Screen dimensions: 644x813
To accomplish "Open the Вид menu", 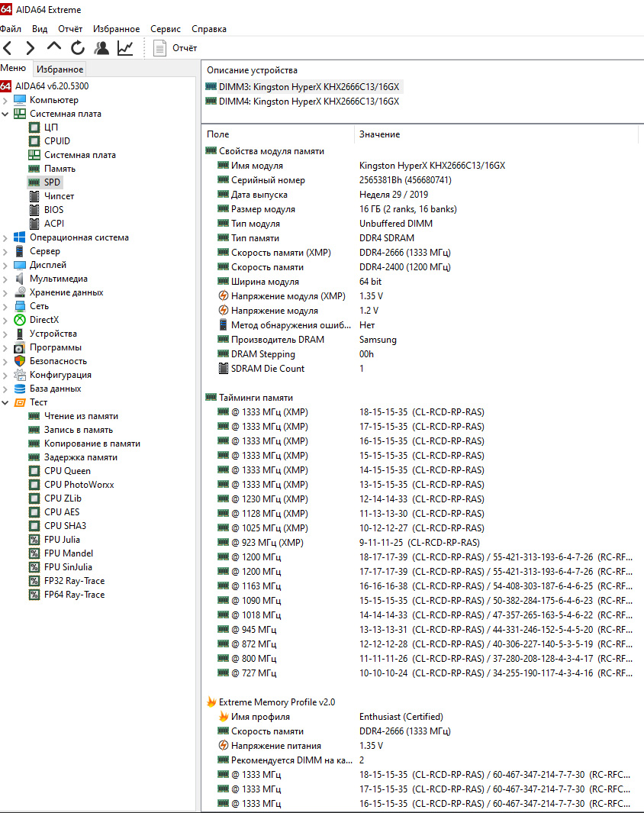I will pos(40,29).
